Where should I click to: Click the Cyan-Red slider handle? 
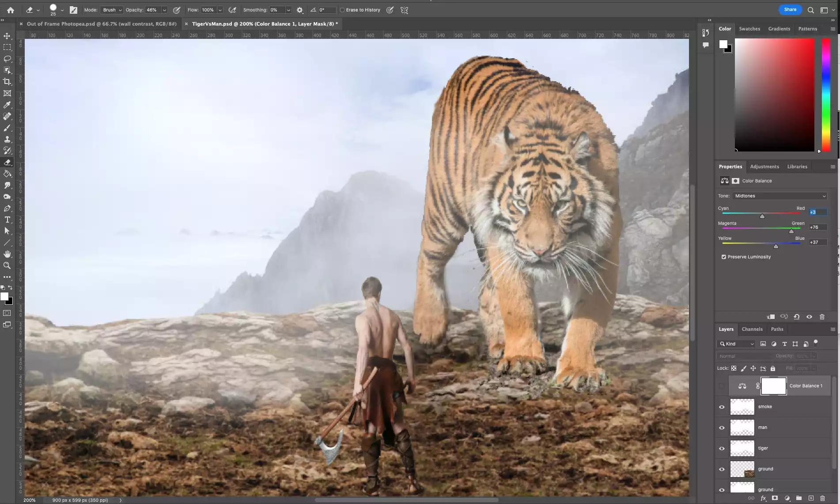(x=762, y=216)
